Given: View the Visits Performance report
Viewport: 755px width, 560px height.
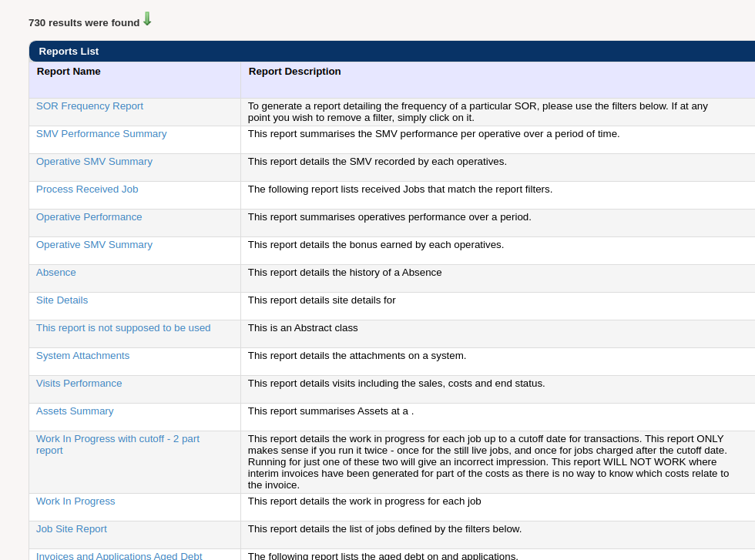Looking at the screenshot, I should [79, 383].
